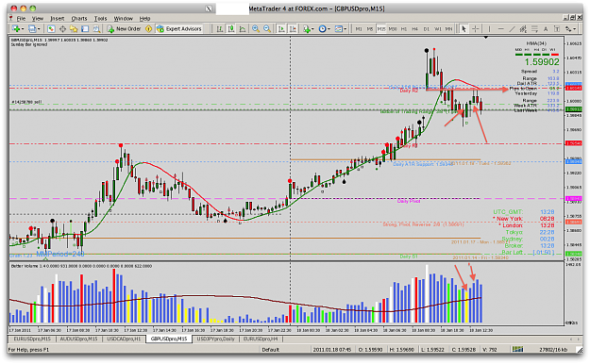Switch chart to Bar Chart icon
Viewport: 590px width, 364px height.
(220, 29)
